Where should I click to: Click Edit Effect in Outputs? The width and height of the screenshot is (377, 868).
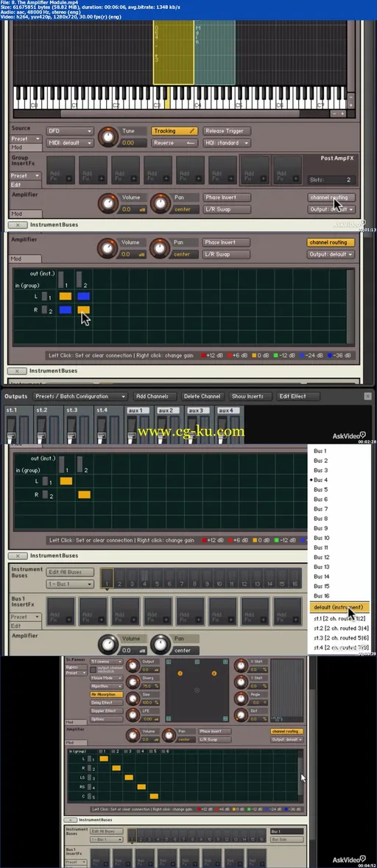(298, 396)
